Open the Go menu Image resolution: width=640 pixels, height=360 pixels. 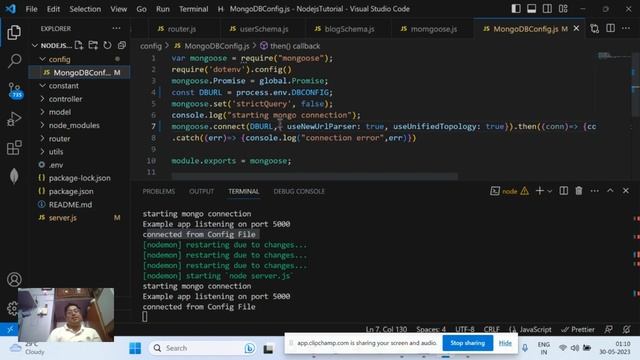[141, 9]
